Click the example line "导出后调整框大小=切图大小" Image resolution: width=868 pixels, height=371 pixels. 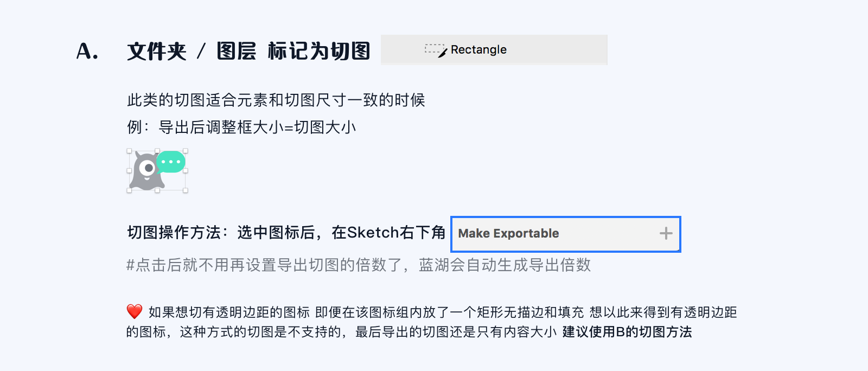click(x=257, y=127)
